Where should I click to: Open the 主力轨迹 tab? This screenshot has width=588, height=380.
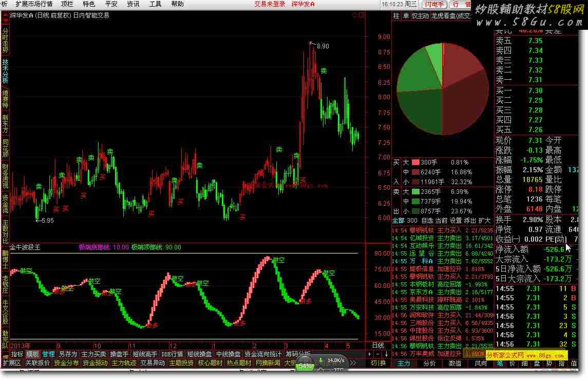[x=124, y=363]
